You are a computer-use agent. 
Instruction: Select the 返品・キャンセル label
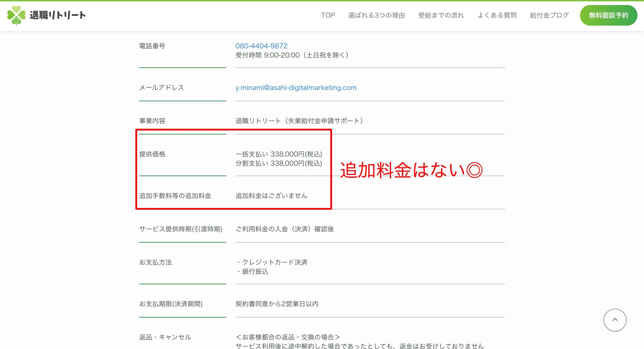[165, 337]
